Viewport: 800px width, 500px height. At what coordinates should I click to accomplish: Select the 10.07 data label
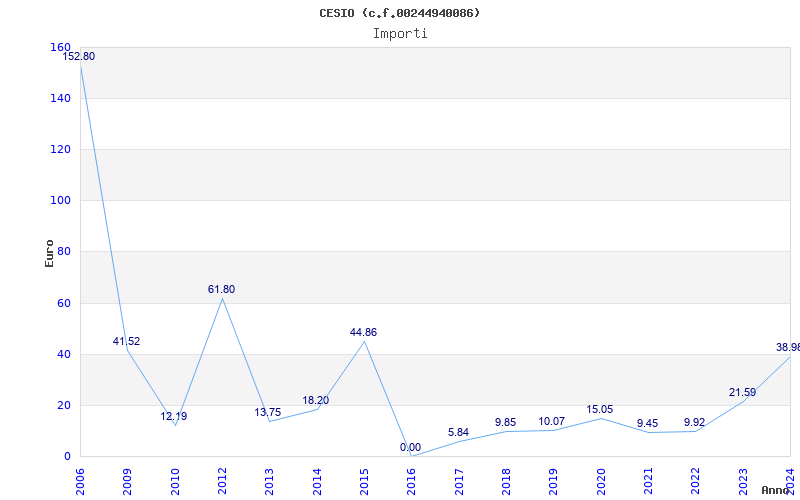552,421
